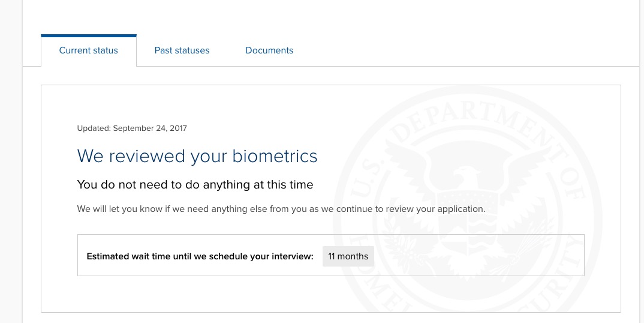This screenshot has width=644, height=323.
Task: Click empty space inside the wait time box
Action: pos(477,255)
